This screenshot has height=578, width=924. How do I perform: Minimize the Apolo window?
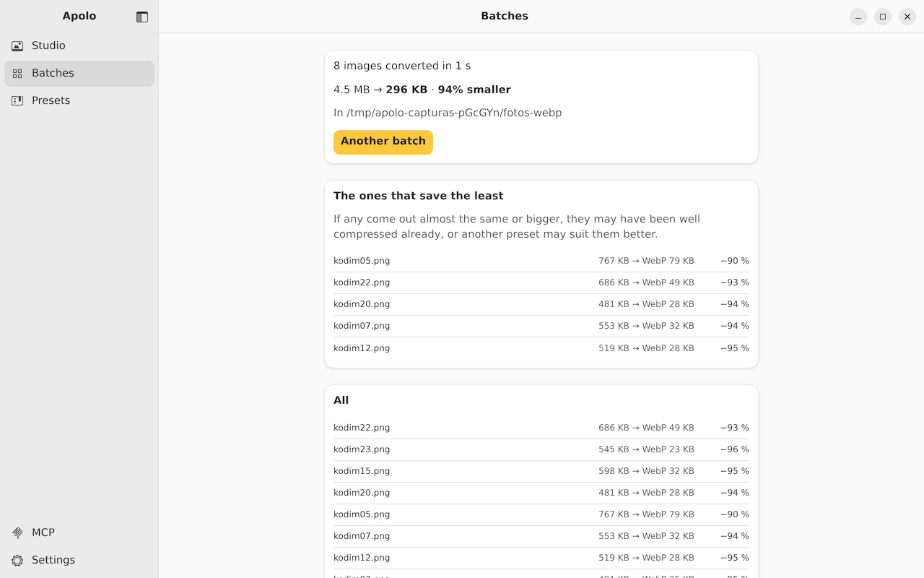858,17
